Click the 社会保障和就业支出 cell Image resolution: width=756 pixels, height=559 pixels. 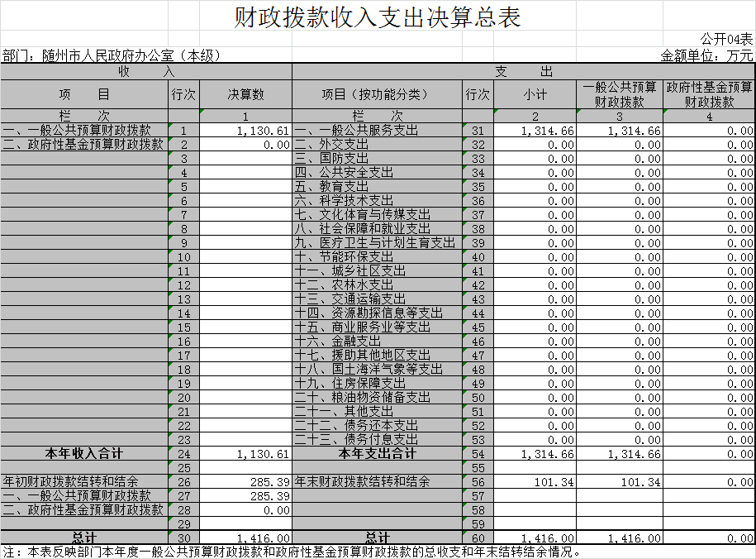pos(363,229)
